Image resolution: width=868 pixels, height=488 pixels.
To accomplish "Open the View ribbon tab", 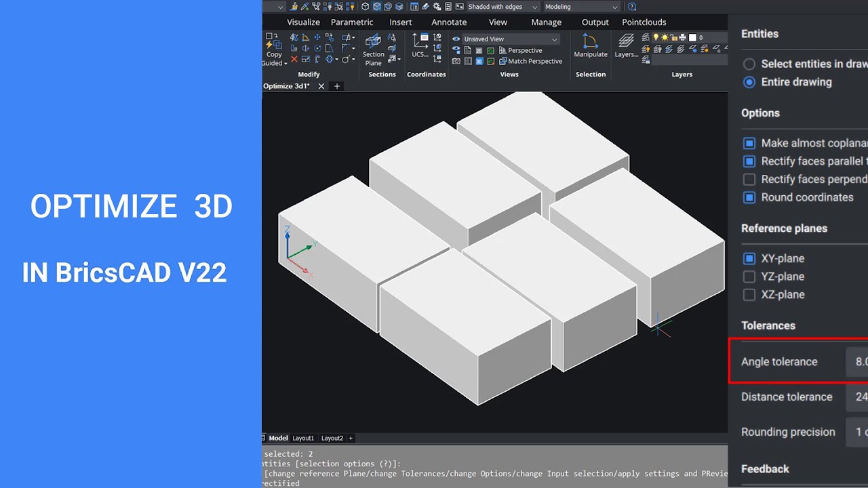I will point(498,22).
